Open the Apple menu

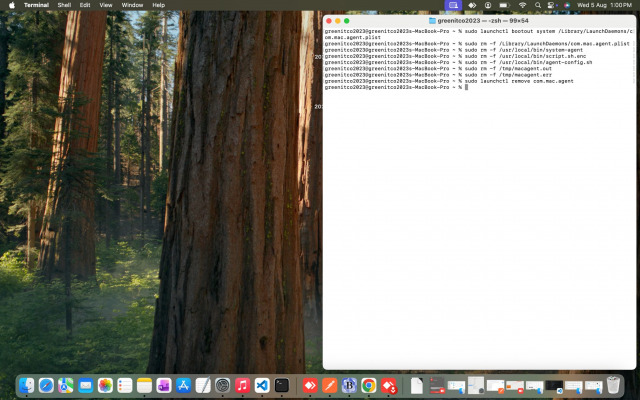(12, 5)
